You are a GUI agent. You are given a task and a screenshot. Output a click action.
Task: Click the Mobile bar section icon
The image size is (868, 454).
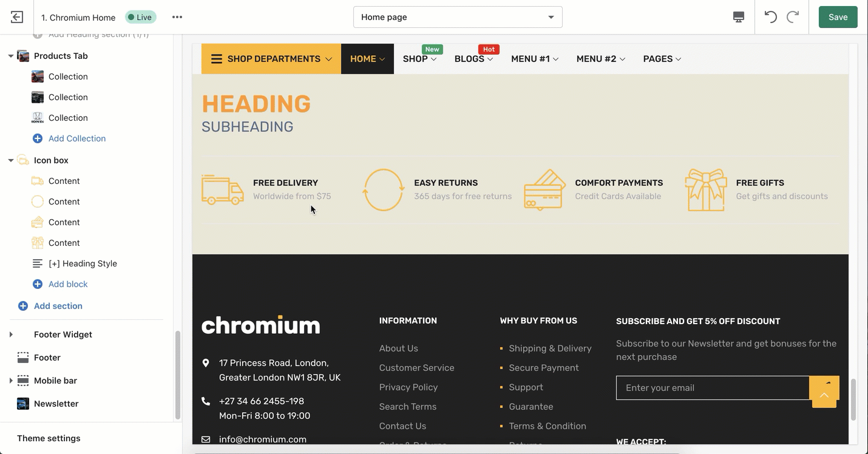[23, 381]
